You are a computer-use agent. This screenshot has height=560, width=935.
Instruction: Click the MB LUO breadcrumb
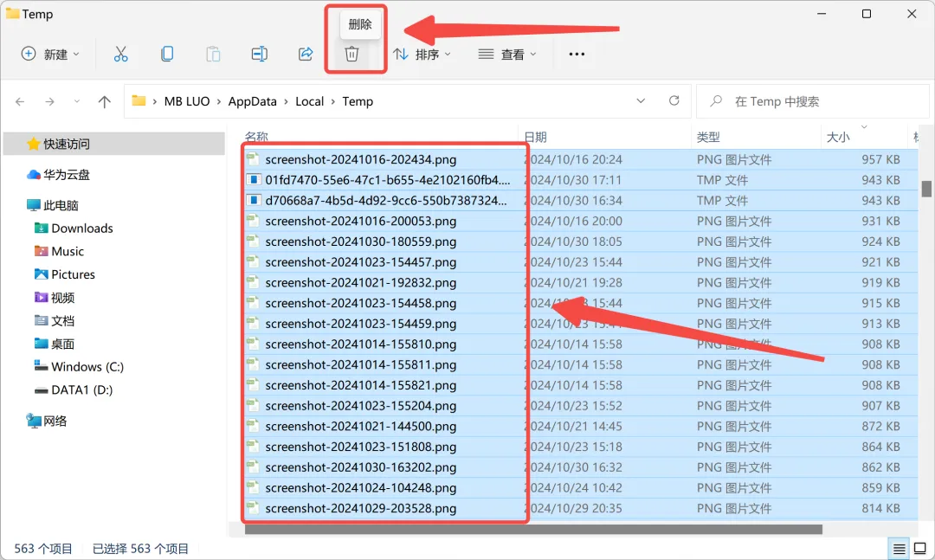pos(187,101)
